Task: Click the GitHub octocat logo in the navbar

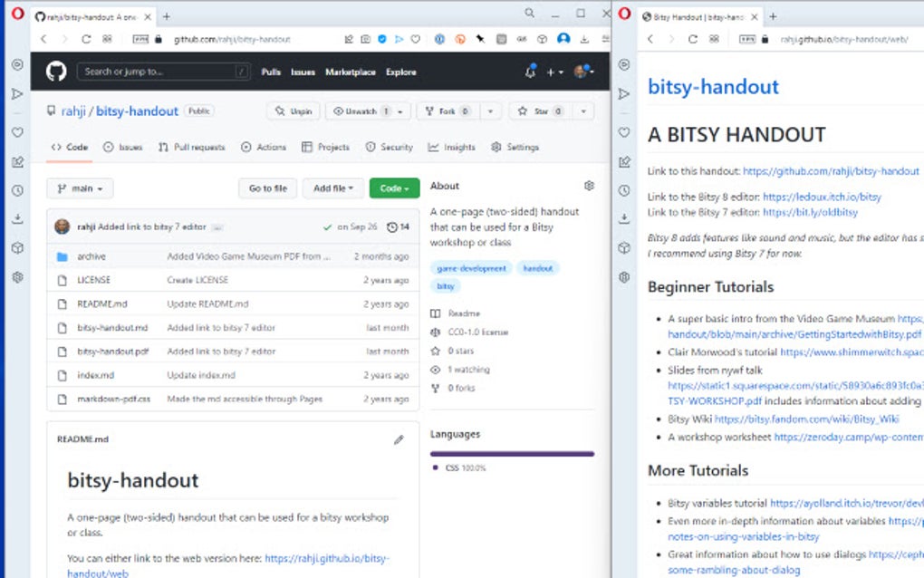Action: point(56,71)
